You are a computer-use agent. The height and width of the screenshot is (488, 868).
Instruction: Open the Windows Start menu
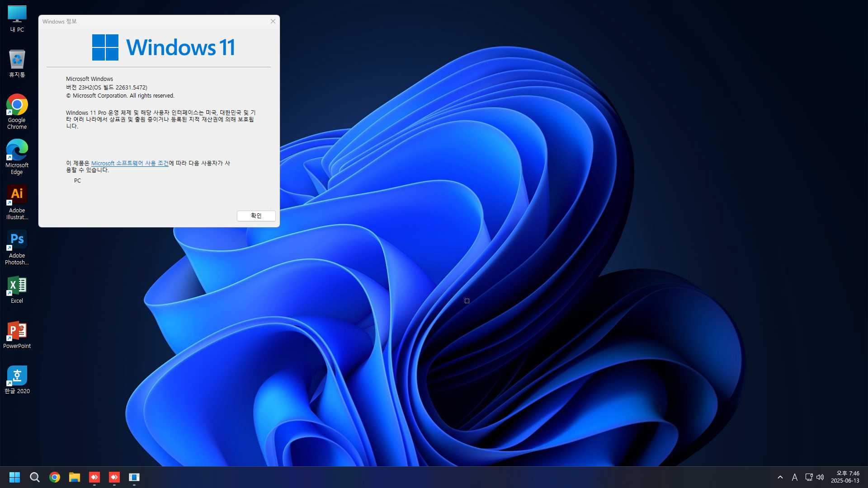(14, 477)
